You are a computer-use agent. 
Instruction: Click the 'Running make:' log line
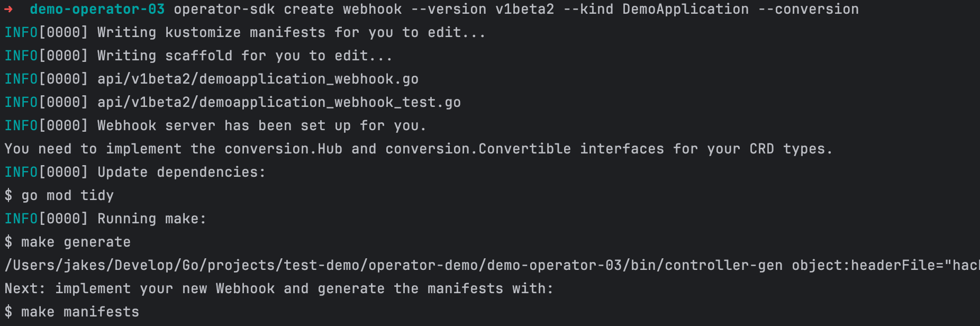click(106, 219)
